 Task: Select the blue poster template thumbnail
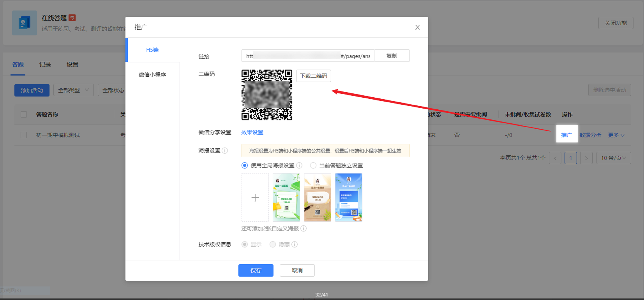[348, 197]
